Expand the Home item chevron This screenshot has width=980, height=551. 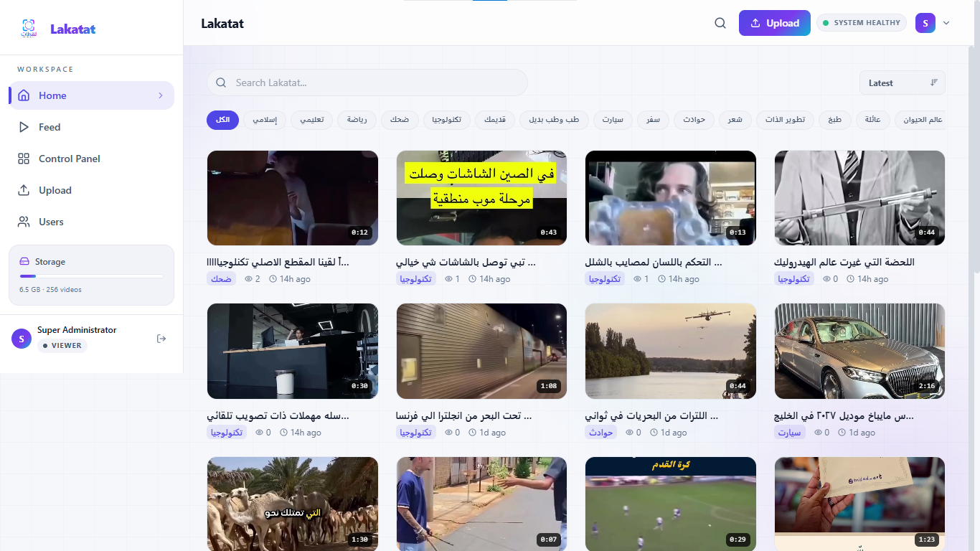161,95
